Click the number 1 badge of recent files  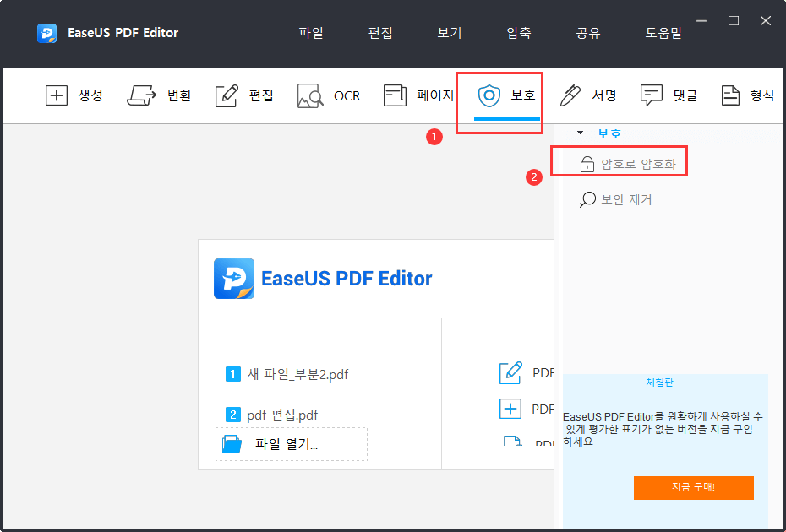pos(233,374)
